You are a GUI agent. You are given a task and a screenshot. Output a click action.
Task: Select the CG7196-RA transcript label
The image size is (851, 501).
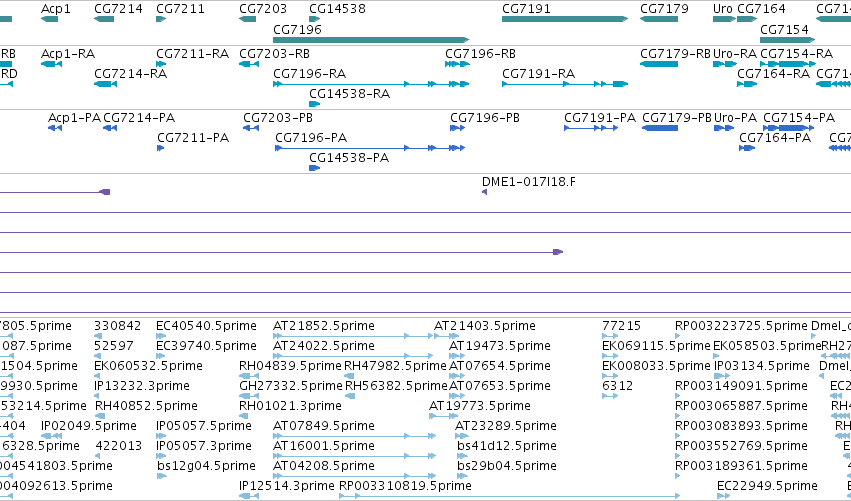(x=309, y=73)
